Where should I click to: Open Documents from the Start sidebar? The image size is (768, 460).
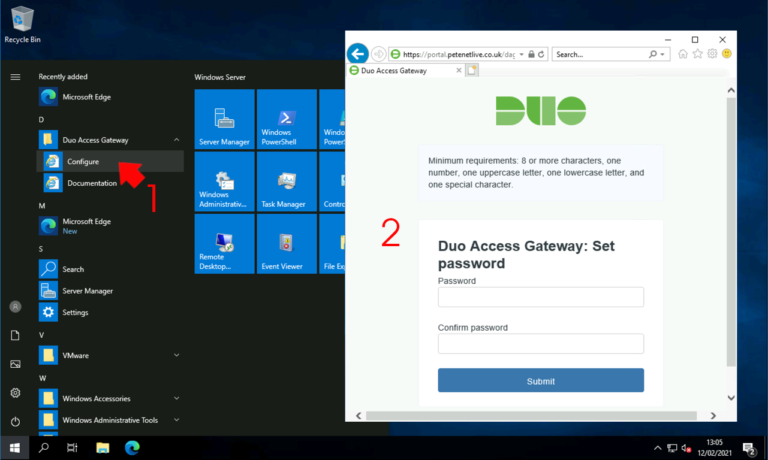click(x=15, y=335)
